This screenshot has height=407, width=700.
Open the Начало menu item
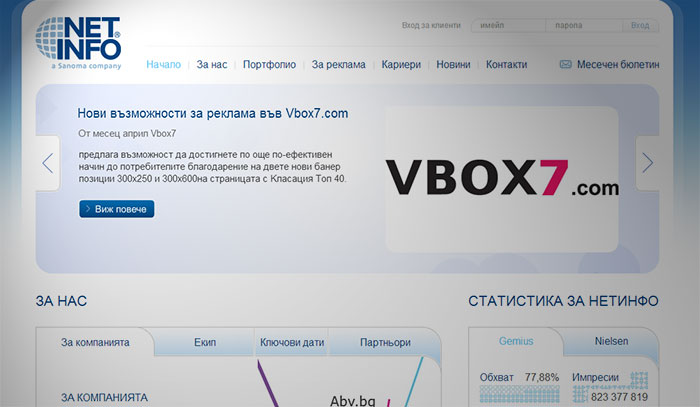[163, 64]
